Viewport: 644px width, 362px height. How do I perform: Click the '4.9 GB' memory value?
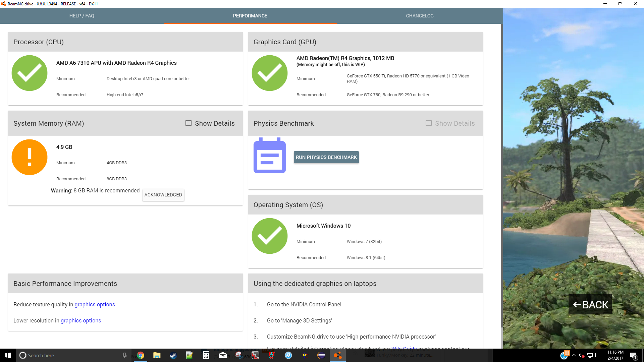pyautogui.click(x=64, y=147)
